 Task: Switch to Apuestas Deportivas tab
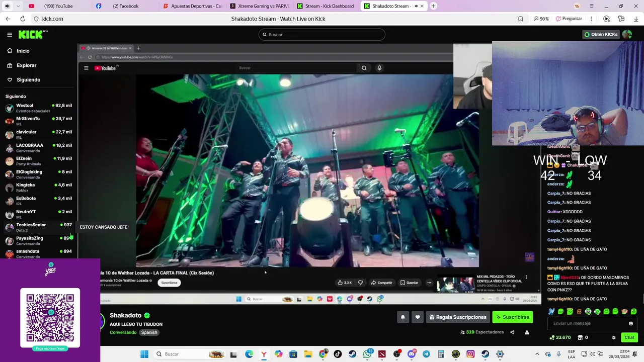click(x=192, y=6)
